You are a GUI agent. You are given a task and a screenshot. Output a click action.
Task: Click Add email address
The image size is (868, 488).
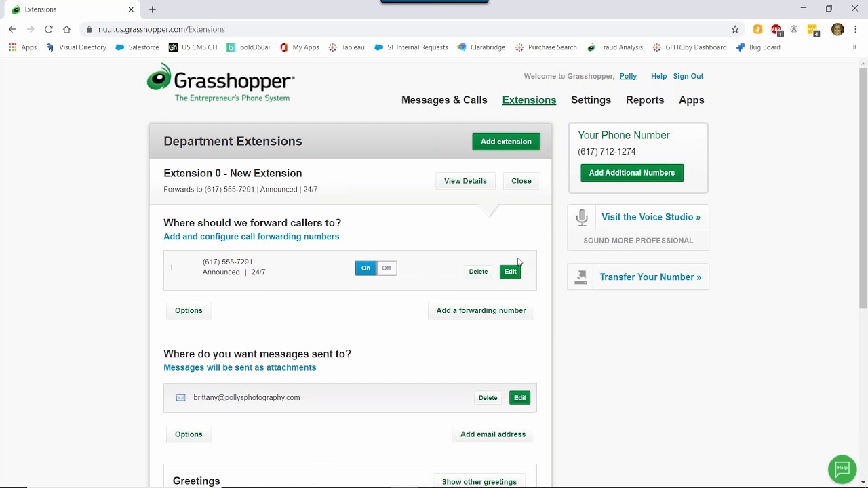pyautogui.click(x=493, y=434)
